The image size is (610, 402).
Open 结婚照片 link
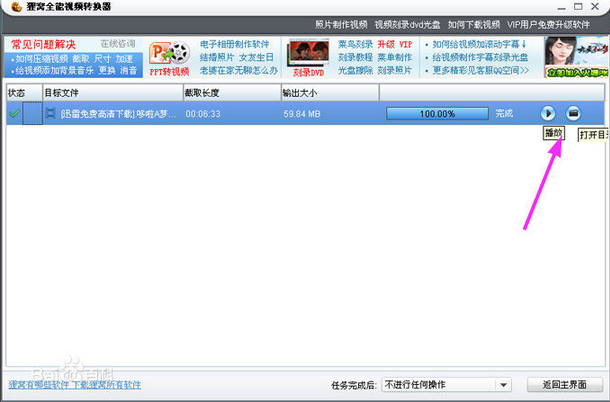click(x=217, y=57)
